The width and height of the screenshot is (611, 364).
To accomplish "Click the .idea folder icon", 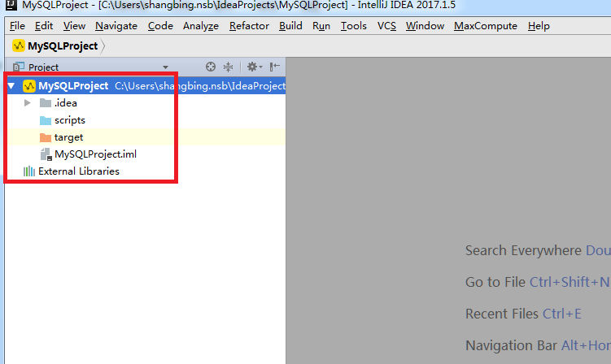I will (x=46, y=103).
